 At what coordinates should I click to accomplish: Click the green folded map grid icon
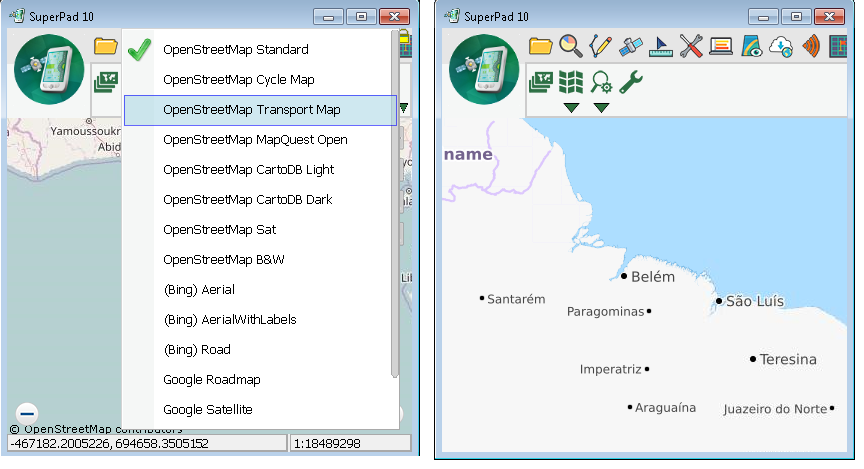[571, 82]
